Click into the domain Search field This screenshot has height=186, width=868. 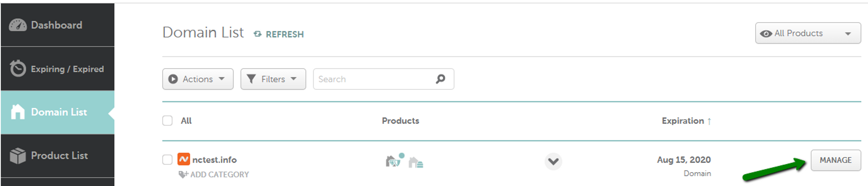coord(373,79)
